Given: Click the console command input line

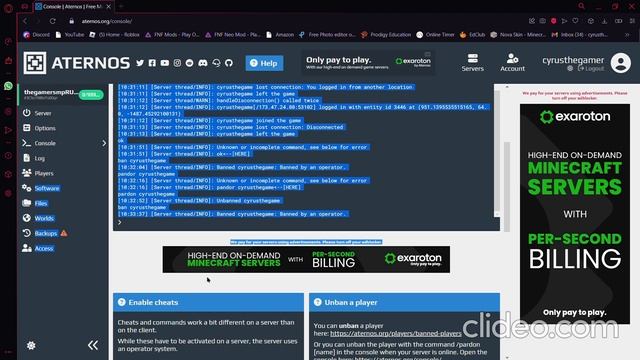Looking at the screenshot, I should tap(306, 222).
